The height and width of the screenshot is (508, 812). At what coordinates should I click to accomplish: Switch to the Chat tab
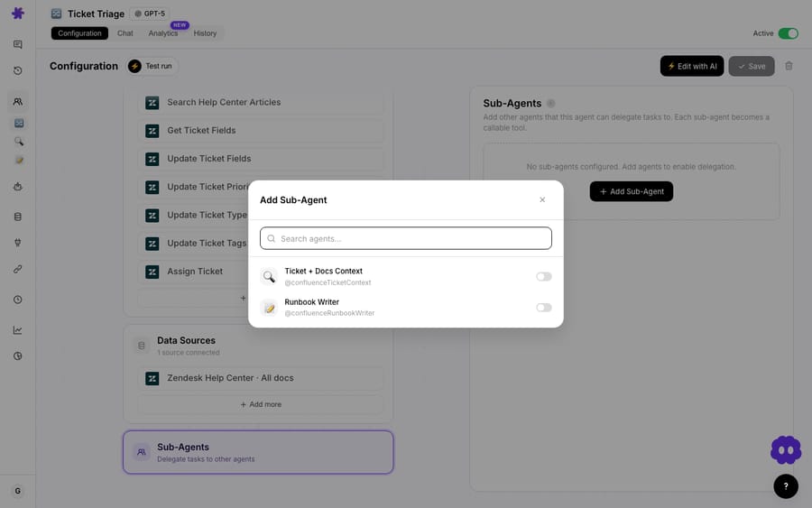click(x=125, y=33)
